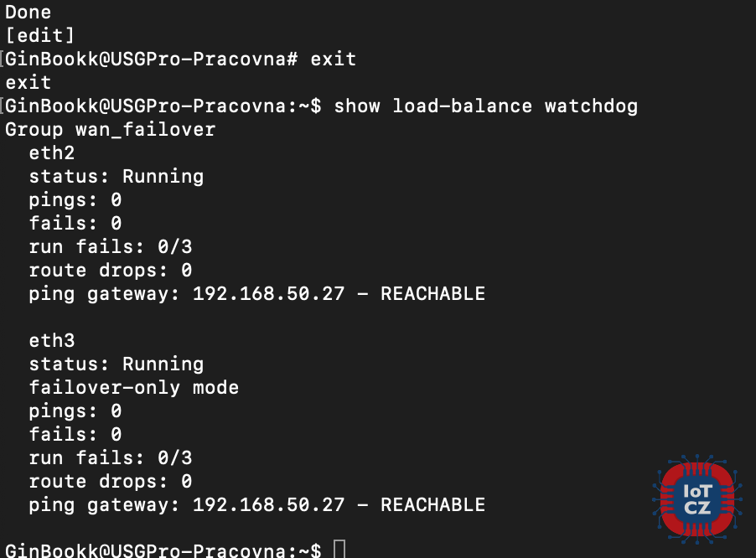Click eth2 'route drops: 0' line
This screenshot has width=756, height=558.
coord(111,271)
